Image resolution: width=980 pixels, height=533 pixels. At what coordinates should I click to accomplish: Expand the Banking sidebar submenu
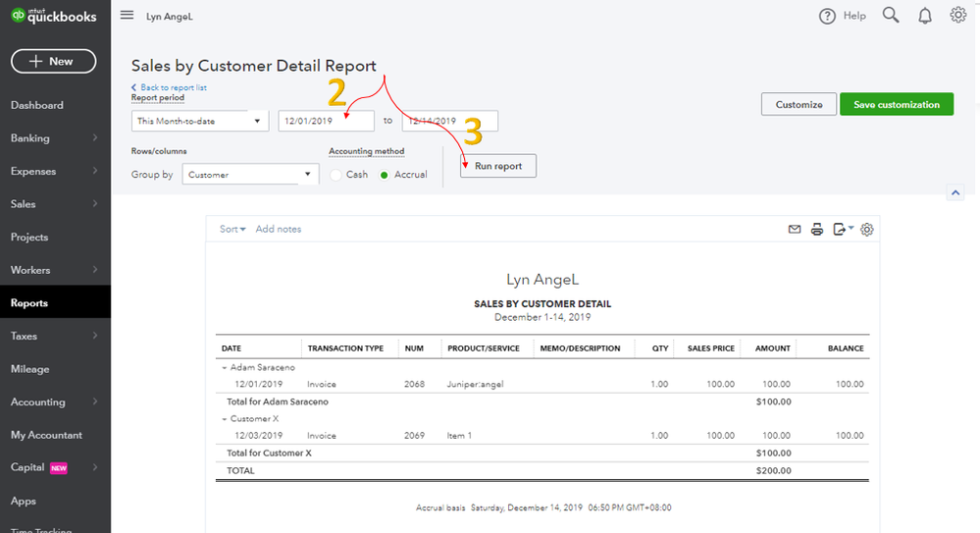click(95, 137)
